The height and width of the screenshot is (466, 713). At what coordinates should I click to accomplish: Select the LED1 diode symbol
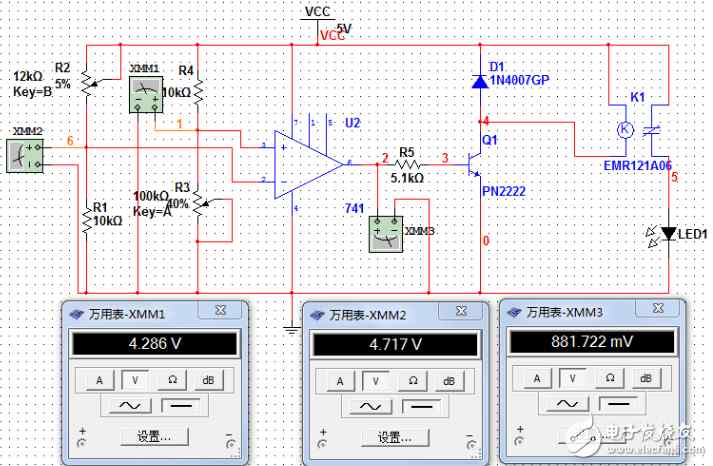pos(668,233)
